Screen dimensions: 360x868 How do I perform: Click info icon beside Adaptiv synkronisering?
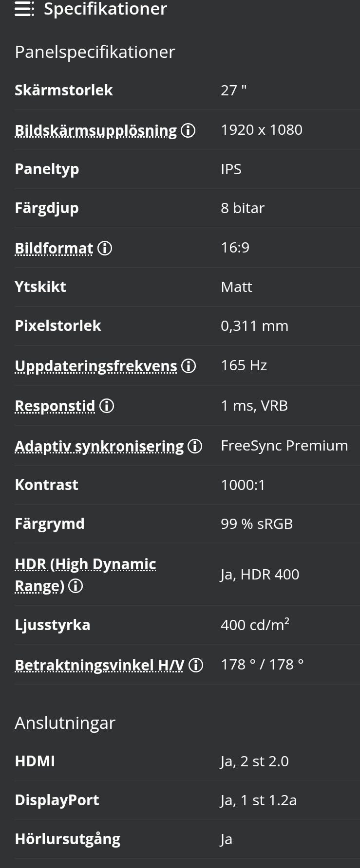coord(195,446)
